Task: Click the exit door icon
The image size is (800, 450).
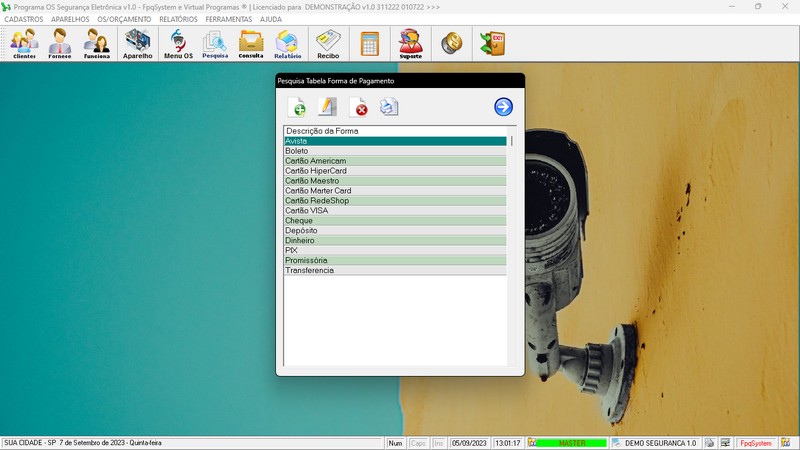Action: [x=493, y=43]
